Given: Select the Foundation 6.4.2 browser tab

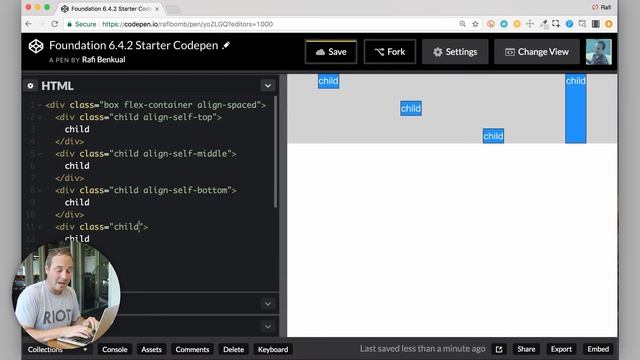Looking at the screenshot, I should coord(110,9).
